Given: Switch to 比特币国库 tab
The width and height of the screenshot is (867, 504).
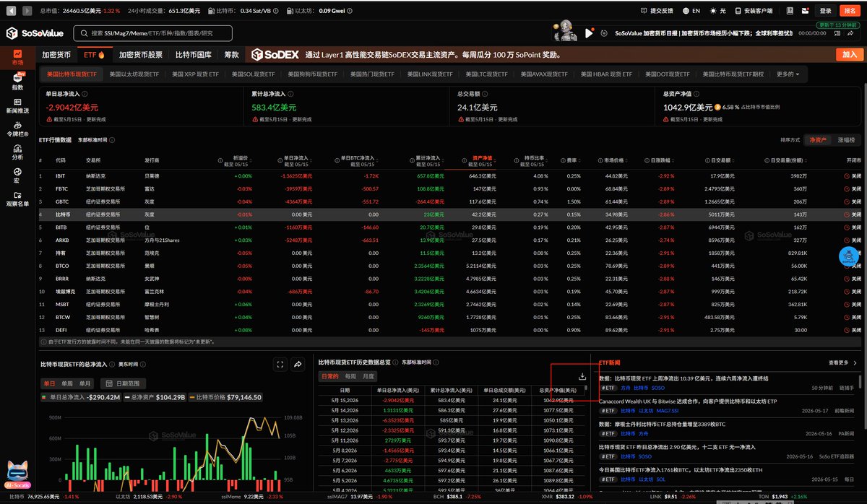Looking at the screenshot, I should tap(194, 55).
